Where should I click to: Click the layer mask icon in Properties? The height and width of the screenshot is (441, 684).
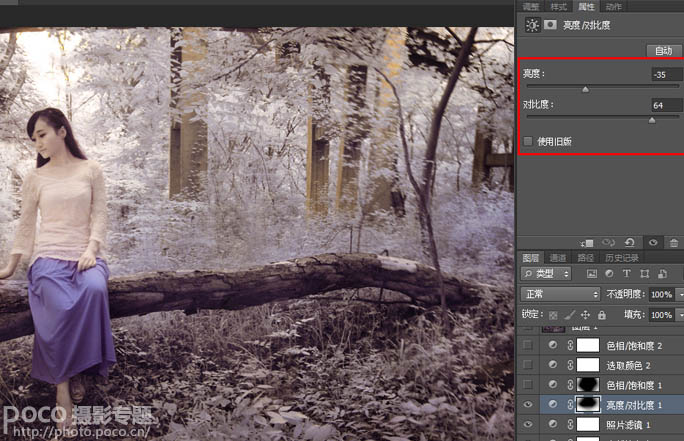(x=550, y=26)
